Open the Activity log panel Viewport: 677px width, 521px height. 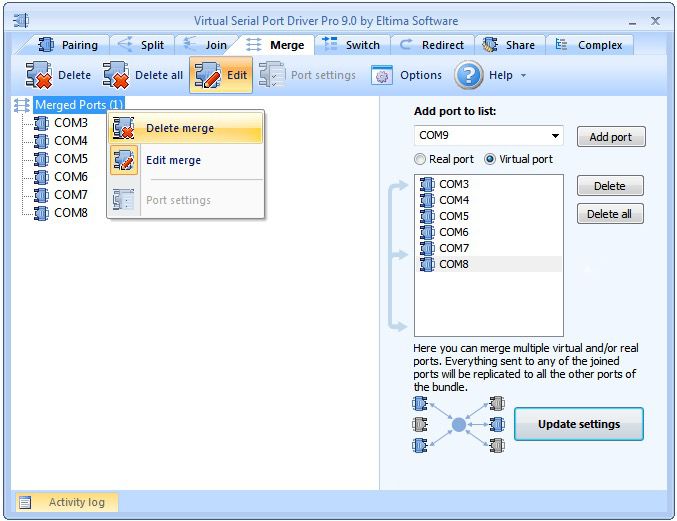(x=67, y=502)
